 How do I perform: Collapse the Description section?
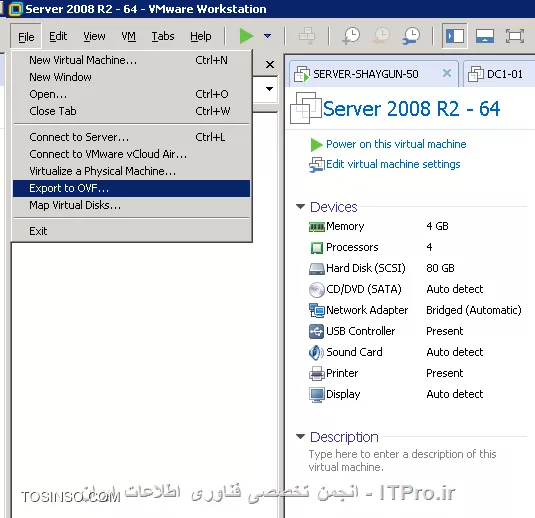coord(300,436)
